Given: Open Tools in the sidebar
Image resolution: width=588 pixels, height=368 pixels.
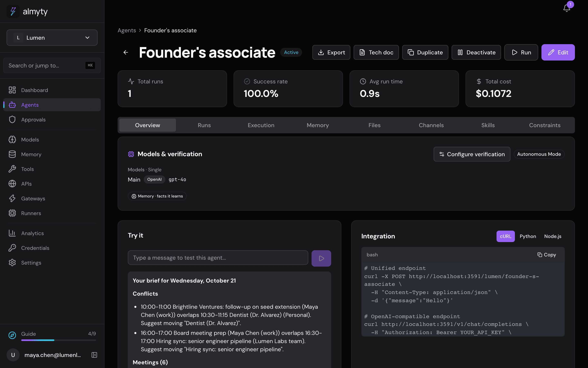Looking at the screenshot, I should [52, 169].
